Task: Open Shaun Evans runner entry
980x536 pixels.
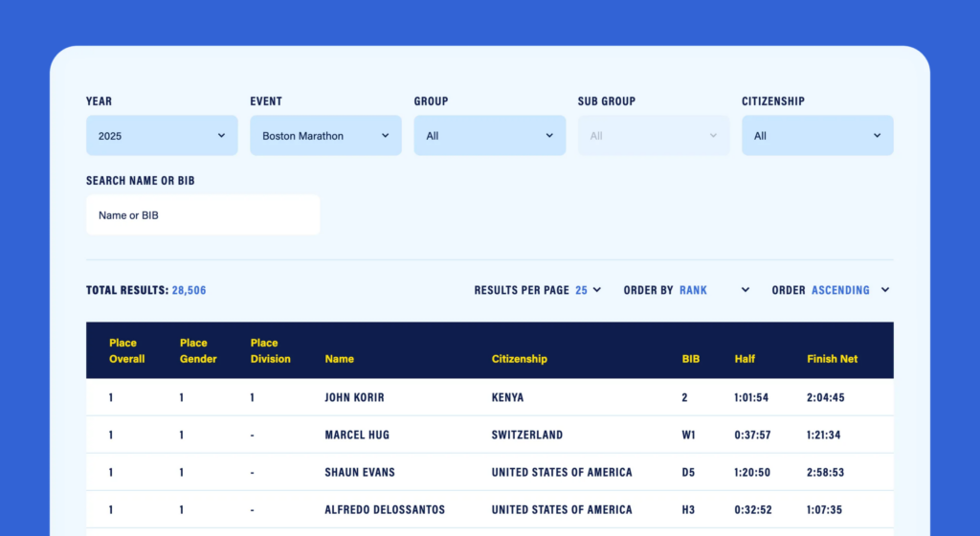Action: (360, 472)
